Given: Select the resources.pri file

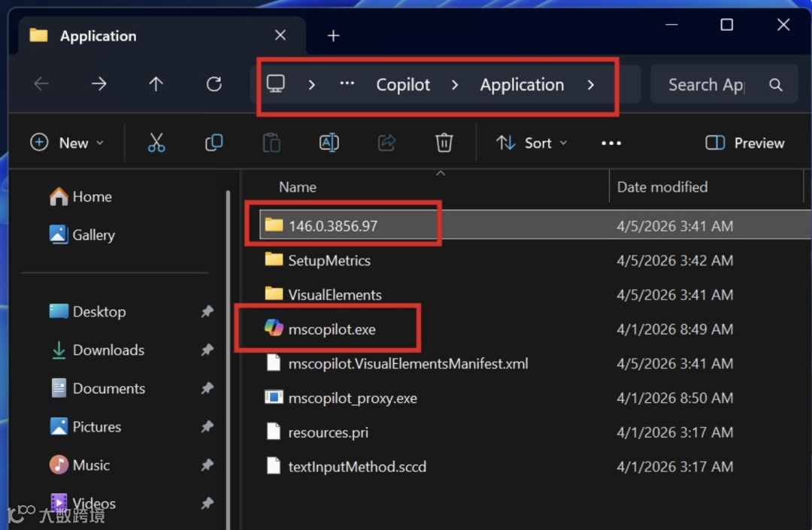Looking at the screenshot, I should (x=328, y=433).
